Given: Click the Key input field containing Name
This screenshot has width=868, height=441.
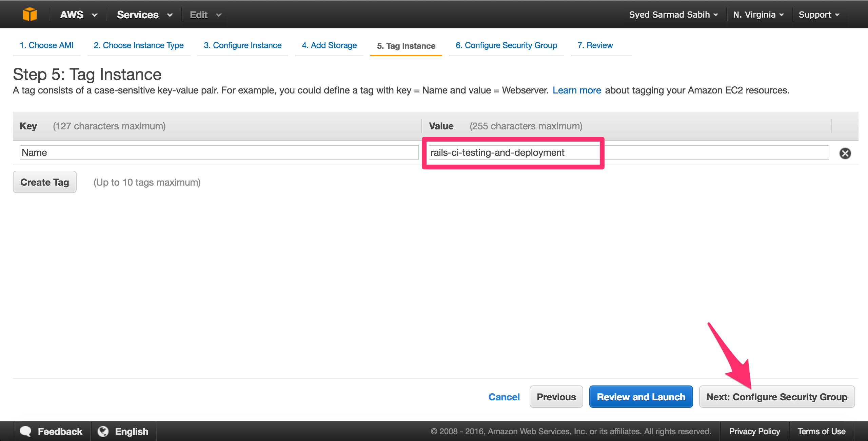Looking at the screenshot, I should click(219, 152).
